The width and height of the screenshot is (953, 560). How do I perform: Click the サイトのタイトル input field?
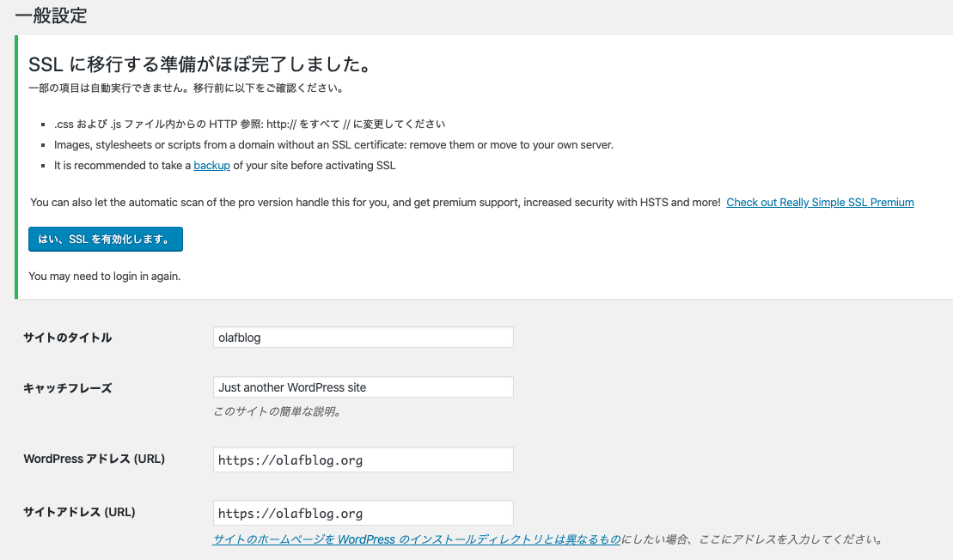tap(363, 337)
